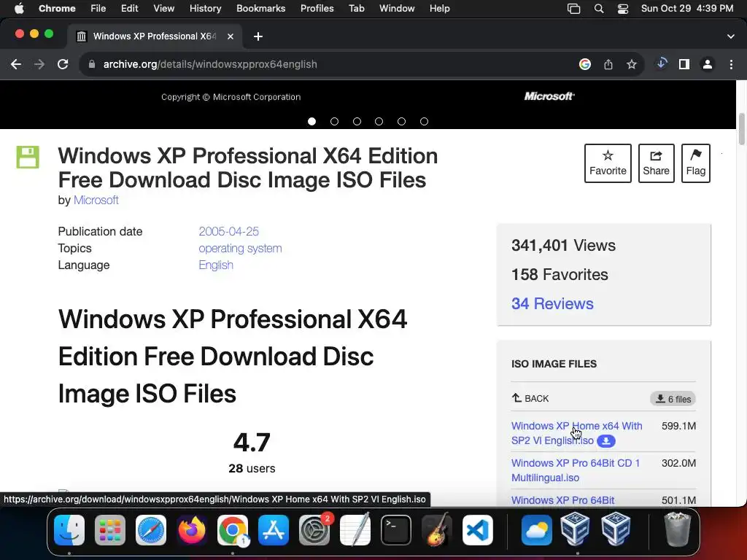The height and width of the screenshot is (560, 747).
Task: Select the third carousel dot
Action: click(357, 122)
